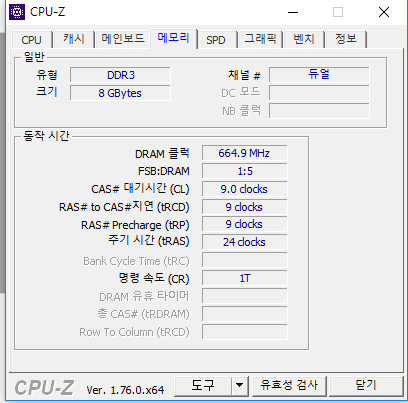This screenshot has width=408, height=403.
Task: Click the Ver. 1.76.0.x64 version text
Action: [x=125, y=390]
